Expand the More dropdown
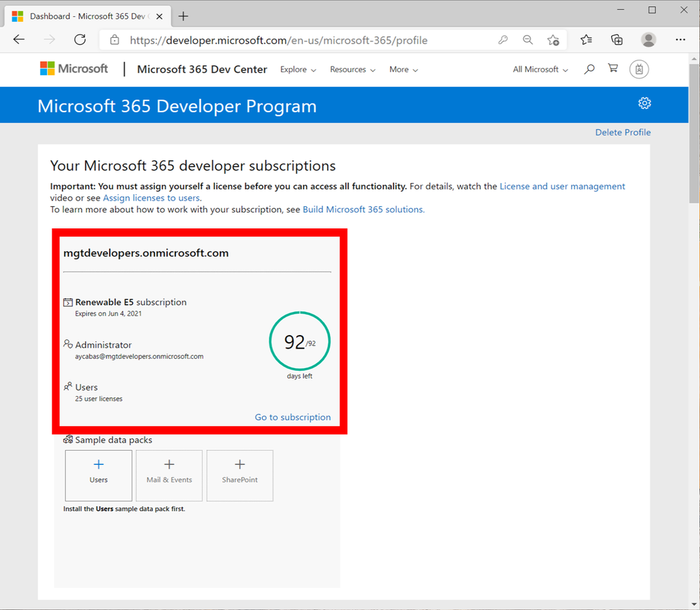Image resolution: width=700 pixels, height=610 pixels. pyautogui.click(x=404, y=69)
